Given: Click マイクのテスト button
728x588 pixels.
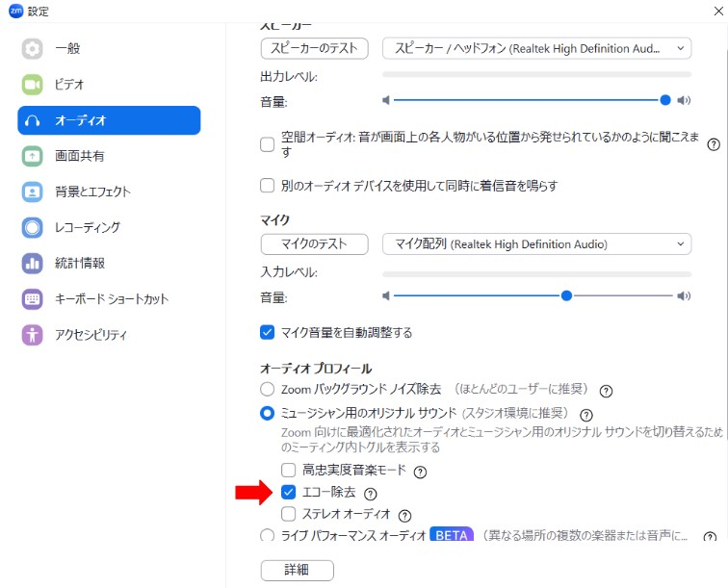Looking at the screenshot, I should pos(314,244).
